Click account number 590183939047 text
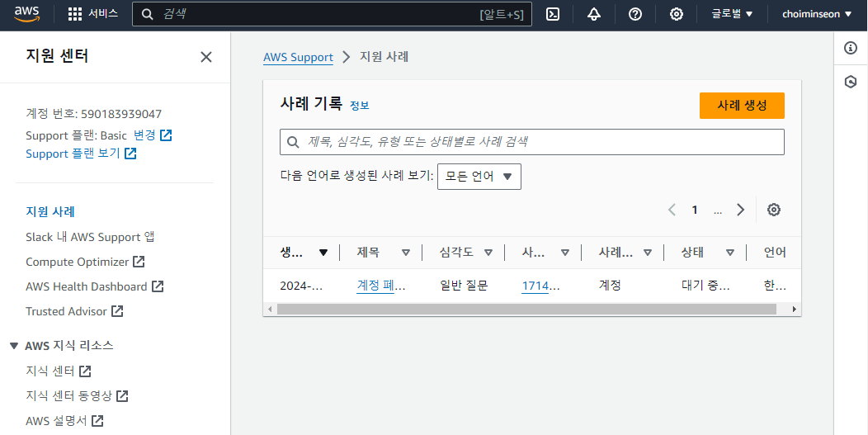This screenshot has height=435, width=868. 121,114
